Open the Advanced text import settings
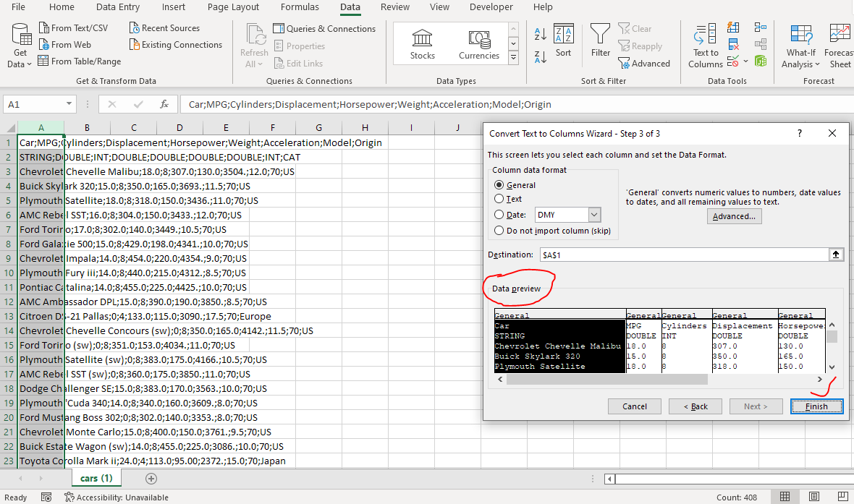854x504 pixels. [x=734, y=215]
